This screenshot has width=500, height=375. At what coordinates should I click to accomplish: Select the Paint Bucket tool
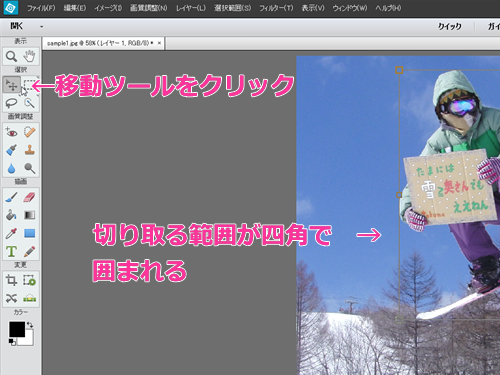[11, 215]
